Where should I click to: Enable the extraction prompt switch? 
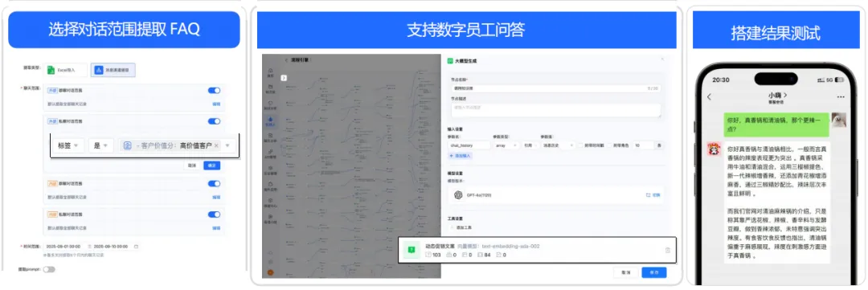[x=49, y=270]
